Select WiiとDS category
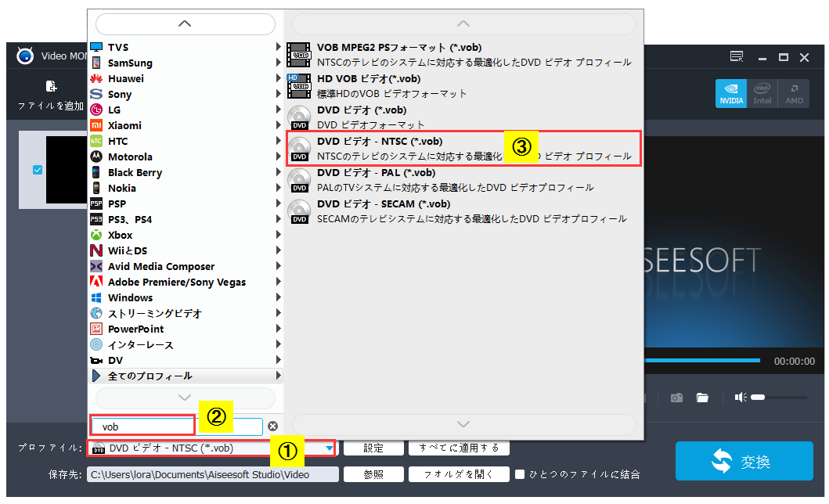This screenshot has height=504, width=829. [x=186, y=250]
